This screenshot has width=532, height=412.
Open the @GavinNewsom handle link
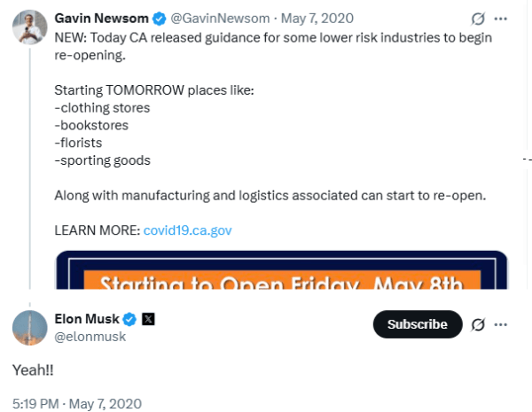click(x=218, y=18)
